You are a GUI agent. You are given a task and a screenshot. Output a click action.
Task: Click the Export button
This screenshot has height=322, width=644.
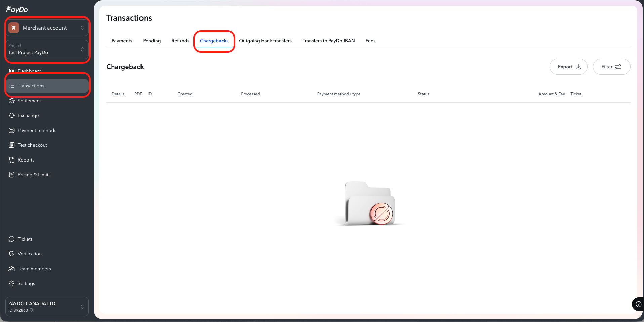568,67
